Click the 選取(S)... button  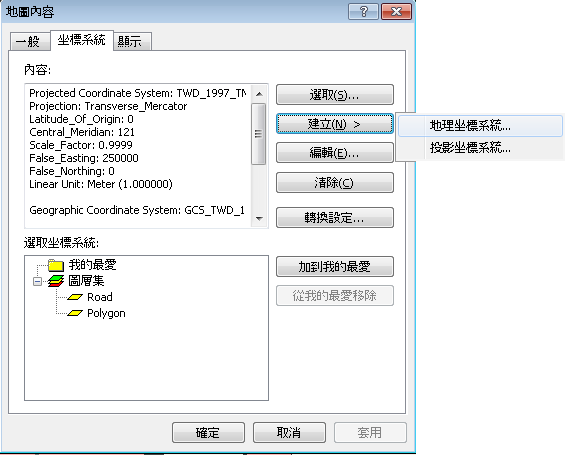click(334, 95)
